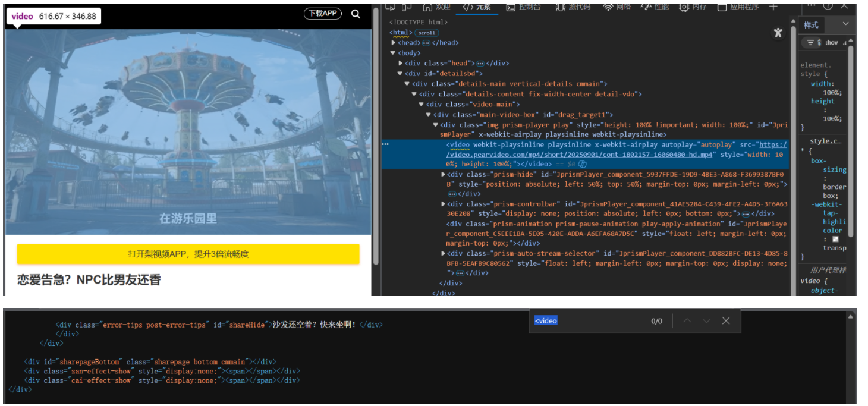Screen dimensions: 868x406
Task: Click ellipsis badge in the prism-auto-stream-selector row
Action: (460, 273)
